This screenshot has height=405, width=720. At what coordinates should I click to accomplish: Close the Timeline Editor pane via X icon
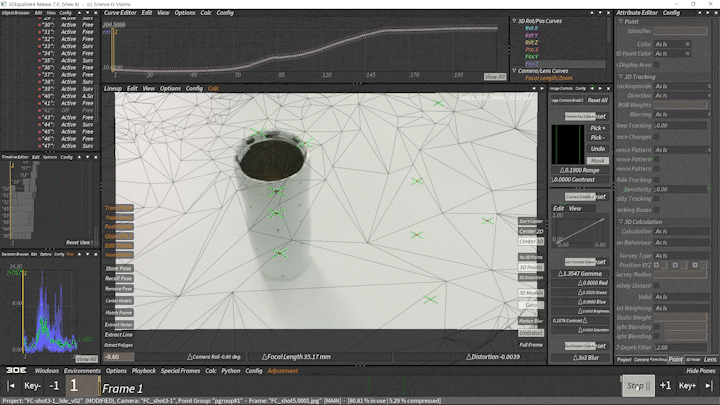click(96, 157)
